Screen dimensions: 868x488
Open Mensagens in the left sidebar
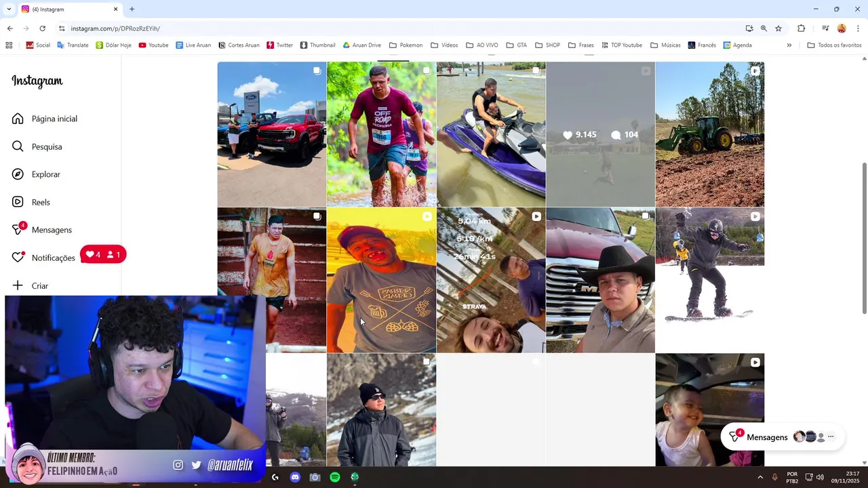[x=42, y=230]
